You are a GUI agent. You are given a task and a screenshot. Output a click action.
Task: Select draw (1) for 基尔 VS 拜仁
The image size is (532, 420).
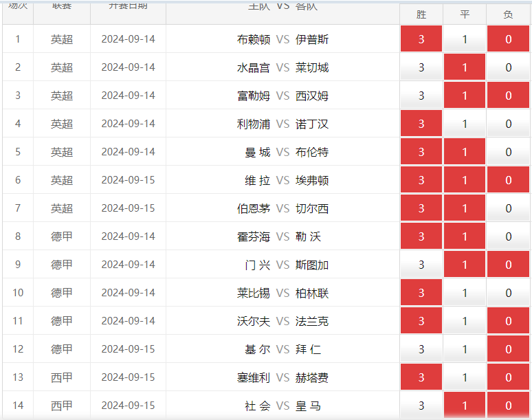point(465,349)
